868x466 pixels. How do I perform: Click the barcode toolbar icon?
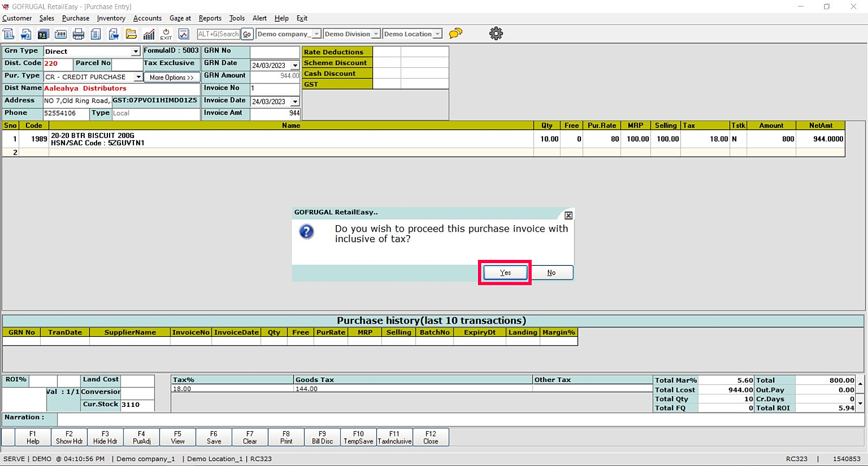[x=61, y=34]
